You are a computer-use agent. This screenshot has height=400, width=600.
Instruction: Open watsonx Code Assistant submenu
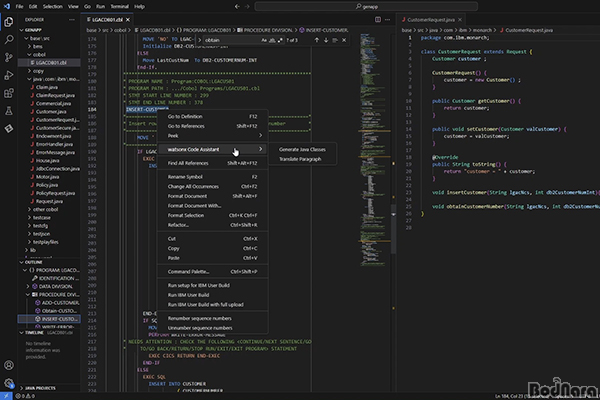coord(212,149)
